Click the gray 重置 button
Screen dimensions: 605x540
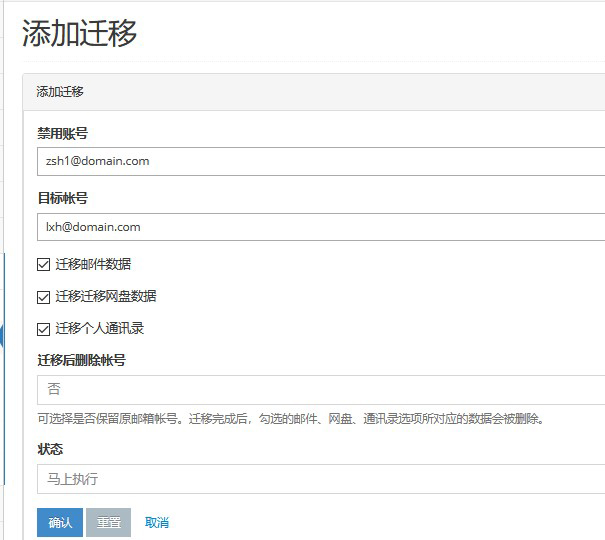pyautogui.click(x=108, y=523)
